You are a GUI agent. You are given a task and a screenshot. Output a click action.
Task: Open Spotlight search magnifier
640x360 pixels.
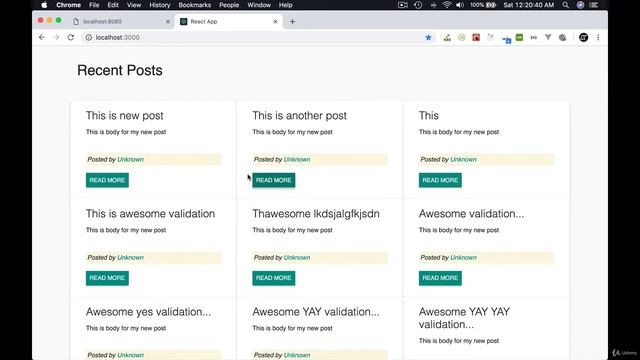coord(565,5)
